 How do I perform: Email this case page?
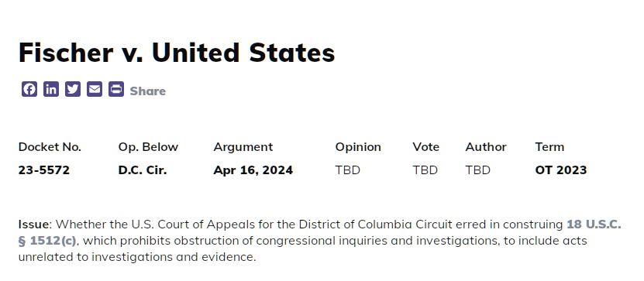tap(95, 89)
